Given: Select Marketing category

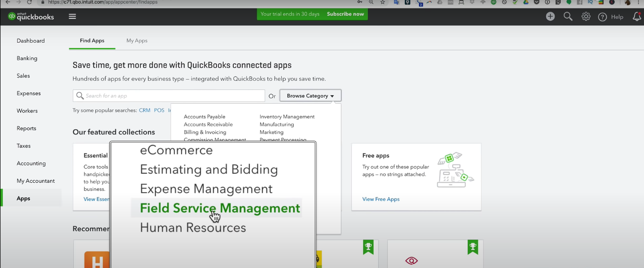Looking at the screenshot, I should pos(271,132).
